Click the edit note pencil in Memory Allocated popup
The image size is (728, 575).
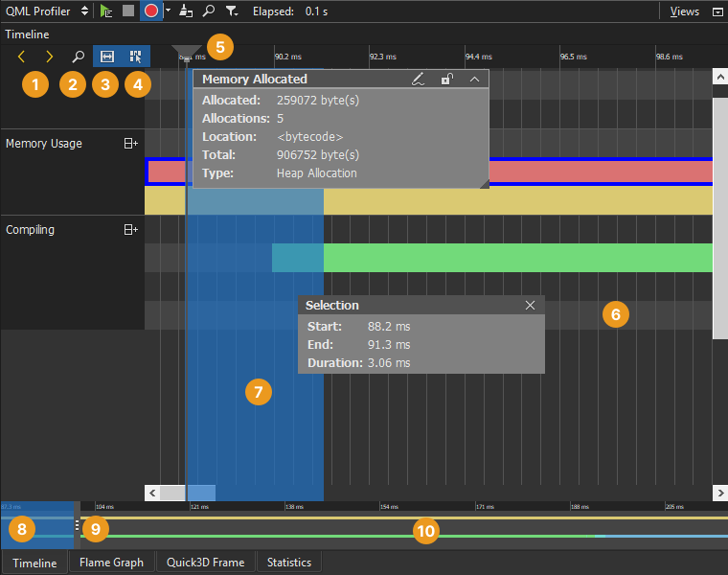click(x=418, y=80)
